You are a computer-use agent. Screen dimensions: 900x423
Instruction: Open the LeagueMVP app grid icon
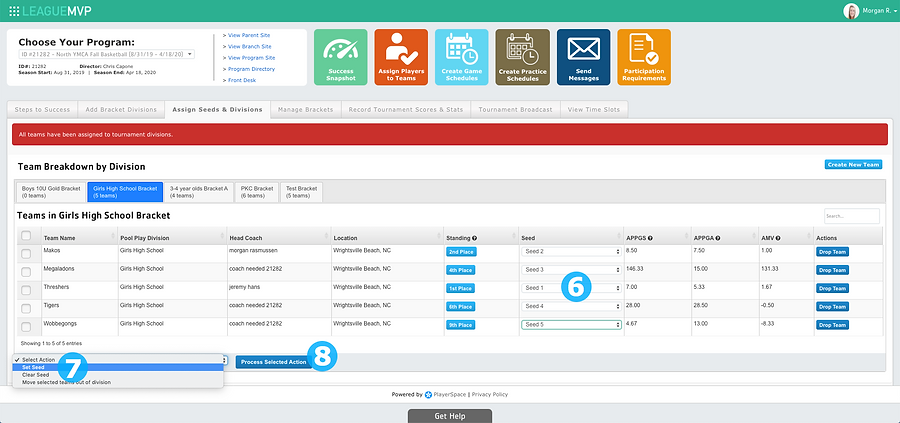[x=14, y=11]
